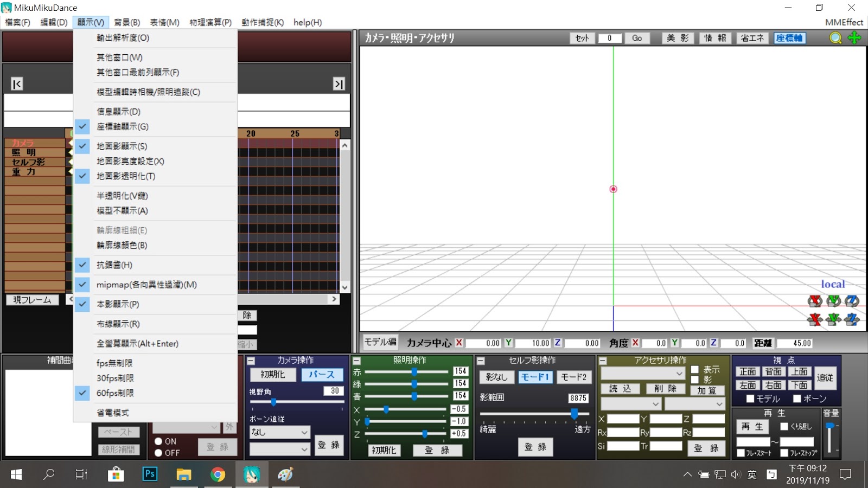Image resolution: width=868 pixels, height=488 pixels.
Task: Open the 背景(B) menu
Action: pyautogui.click(x=127, y=22)
